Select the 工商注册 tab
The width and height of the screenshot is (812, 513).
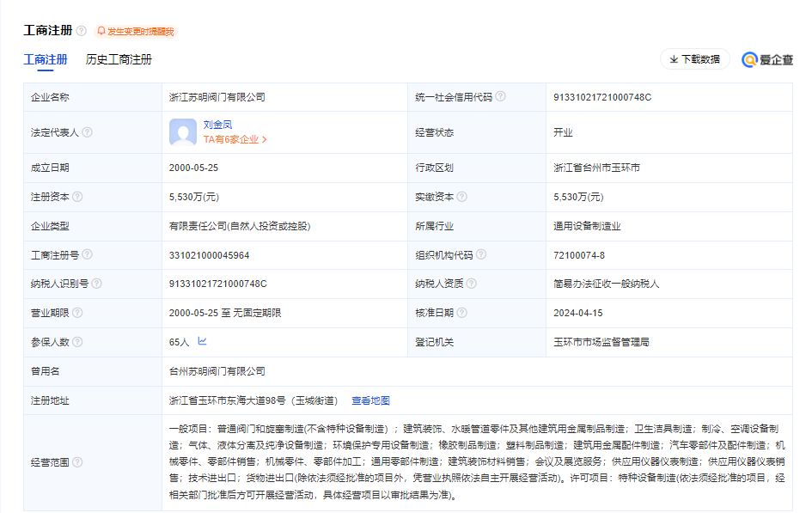(x=45, y=60)
